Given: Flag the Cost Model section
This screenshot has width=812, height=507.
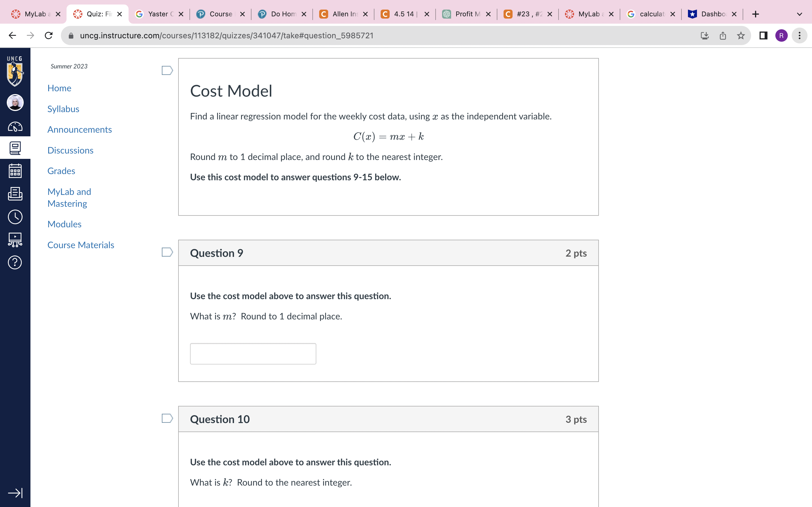Looking at the screenshot, I should tap(167, 70).
